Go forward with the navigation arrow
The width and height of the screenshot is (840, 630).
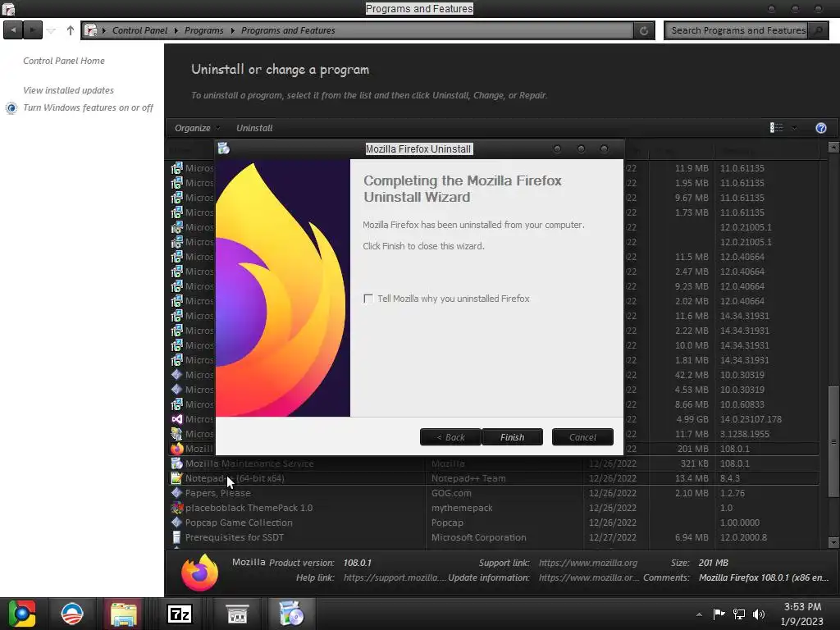coord(33,30)
